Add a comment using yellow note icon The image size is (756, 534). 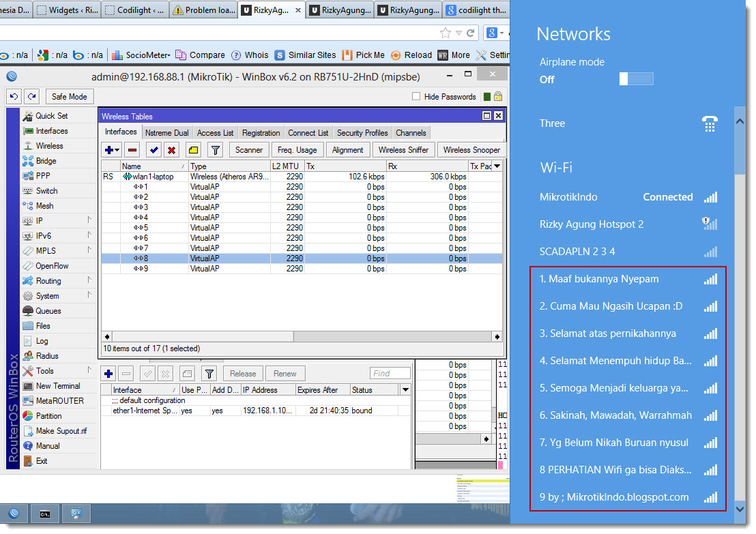[x=194, y=149]
